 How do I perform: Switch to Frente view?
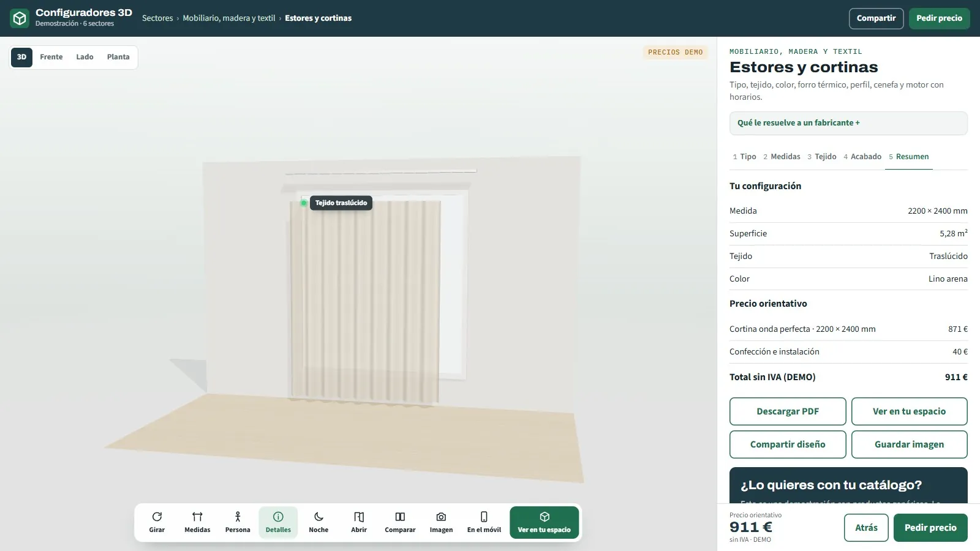click(51, 57)
